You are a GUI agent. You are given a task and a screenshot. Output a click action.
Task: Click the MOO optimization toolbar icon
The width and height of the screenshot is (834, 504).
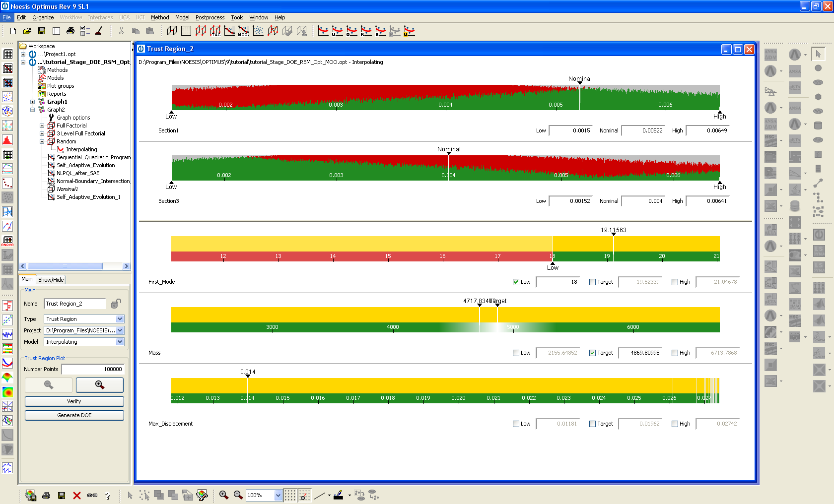tap(243, 31)
